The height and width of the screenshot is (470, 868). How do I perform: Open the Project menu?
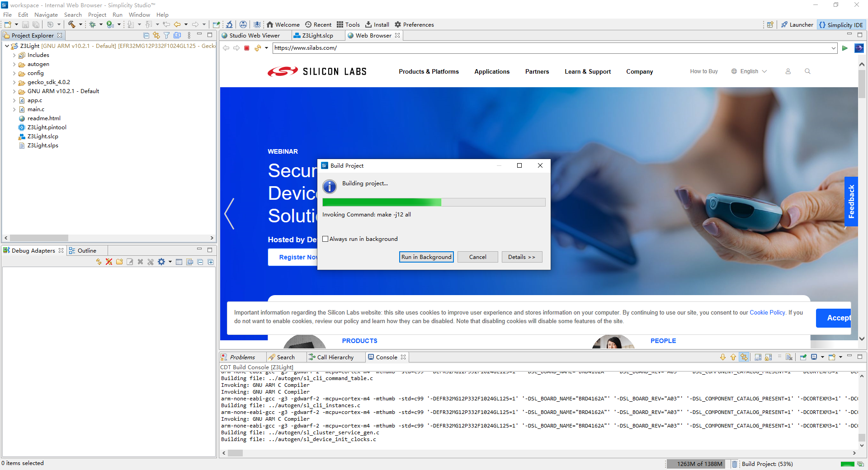[x=97, y=14]
